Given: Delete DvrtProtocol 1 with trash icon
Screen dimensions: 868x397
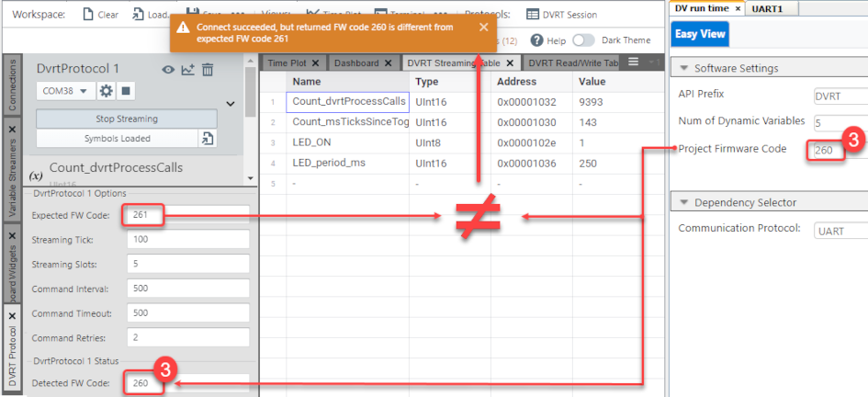Looking at the screenshot, I should pos(209,70).
